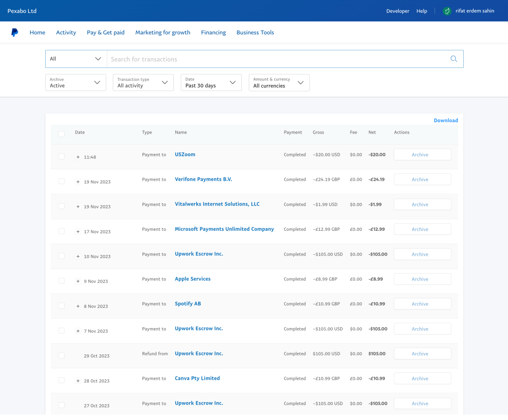
Task: Click the green profile avatar icon
Action: coord(447,11)
